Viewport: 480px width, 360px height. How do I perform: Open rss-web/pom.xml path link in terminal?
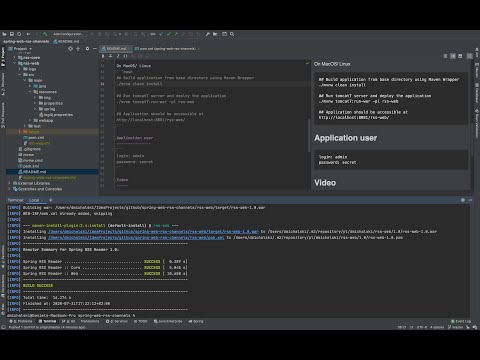coord(136,237)
